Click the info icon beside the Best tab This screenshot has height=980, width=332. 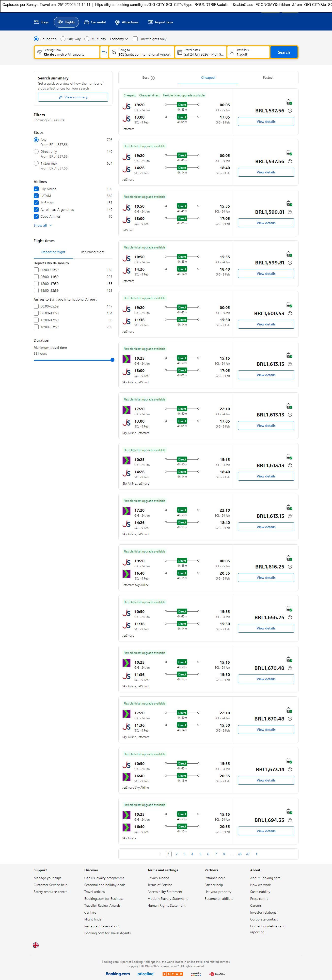[x=153, y=78]
